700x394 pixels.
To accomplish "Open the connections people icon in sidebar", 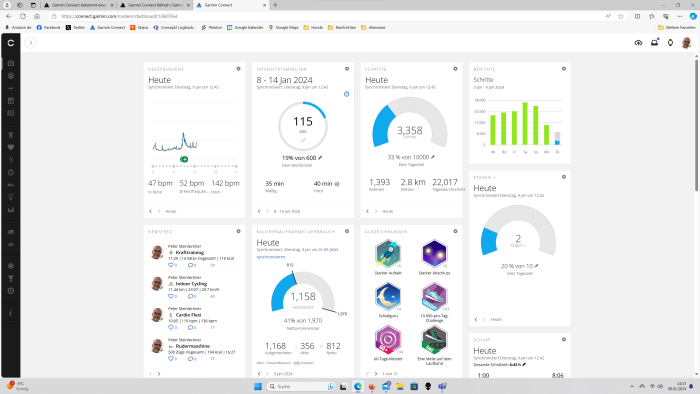I will (x=11, y=232).
